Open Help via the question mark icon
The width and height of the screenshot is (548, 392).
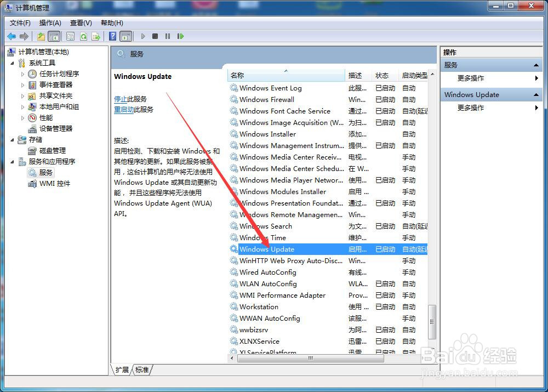(x=112, y=36)
